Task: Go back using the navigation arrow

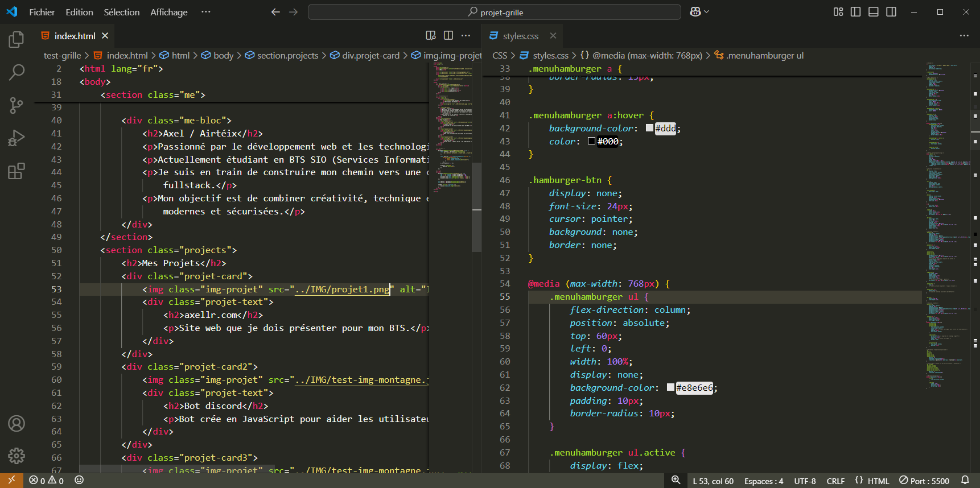Action: tap(275, 12)
